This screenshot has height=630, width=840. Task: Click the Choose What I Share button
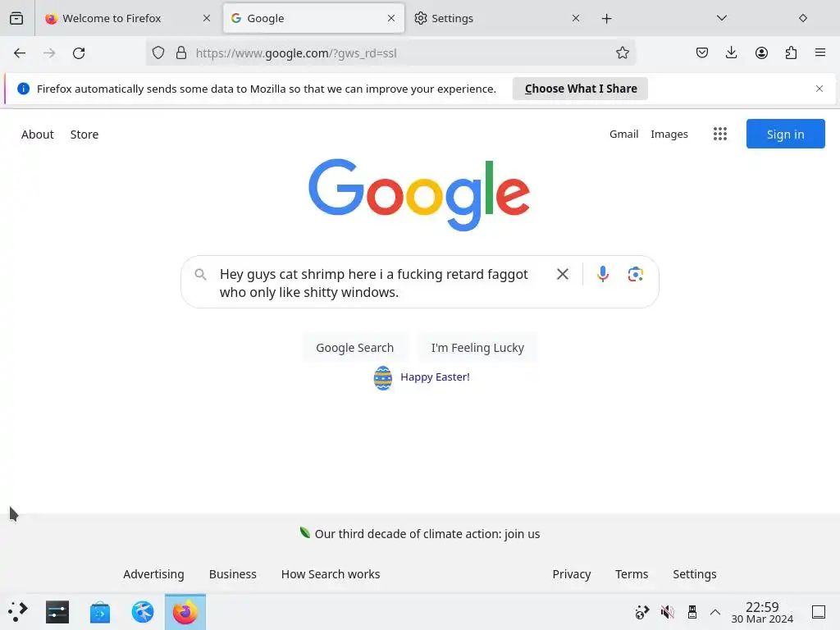coord(580,89)
